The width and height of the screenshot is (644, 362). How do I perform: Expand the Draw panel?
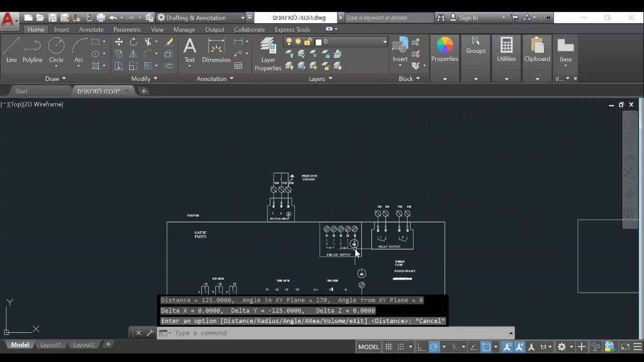pyautogui.click(x=55, y=78)
